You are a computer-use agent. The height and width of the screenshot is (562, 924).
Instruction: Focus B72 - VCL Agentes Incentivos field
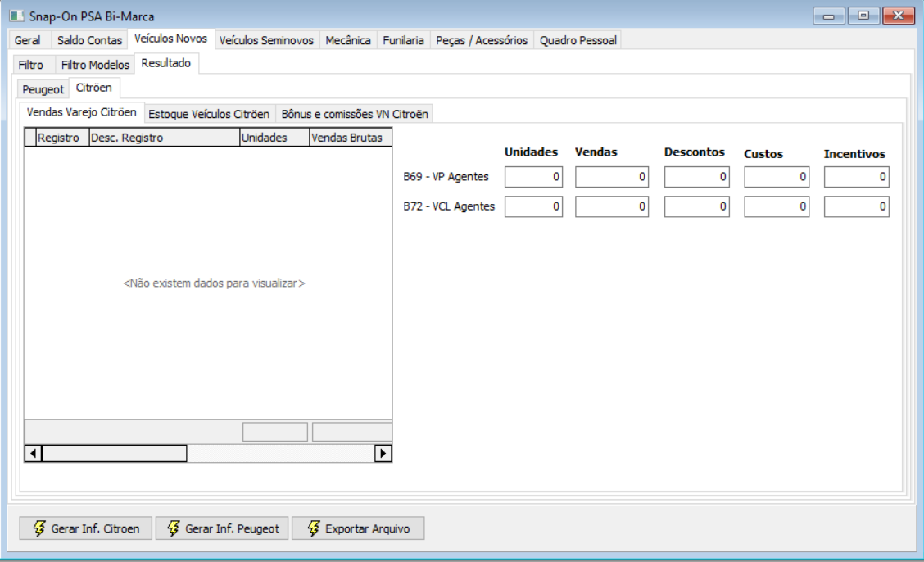tap(856, 206)
